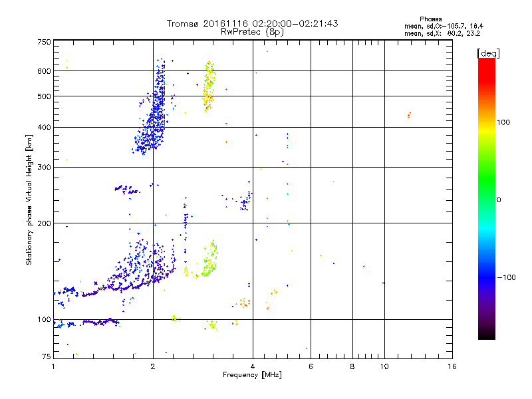
Task: Click the colorbar tick label '0'
Action: [x=499, y=200]
